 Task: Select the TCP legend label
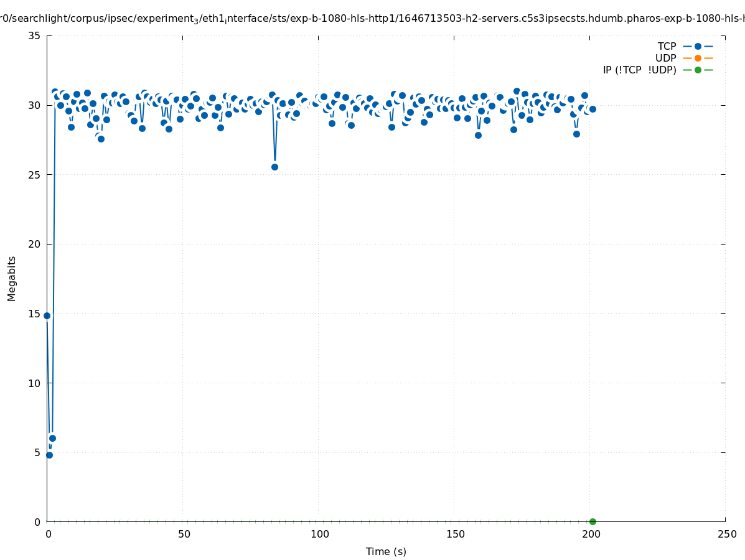point(667,46)
